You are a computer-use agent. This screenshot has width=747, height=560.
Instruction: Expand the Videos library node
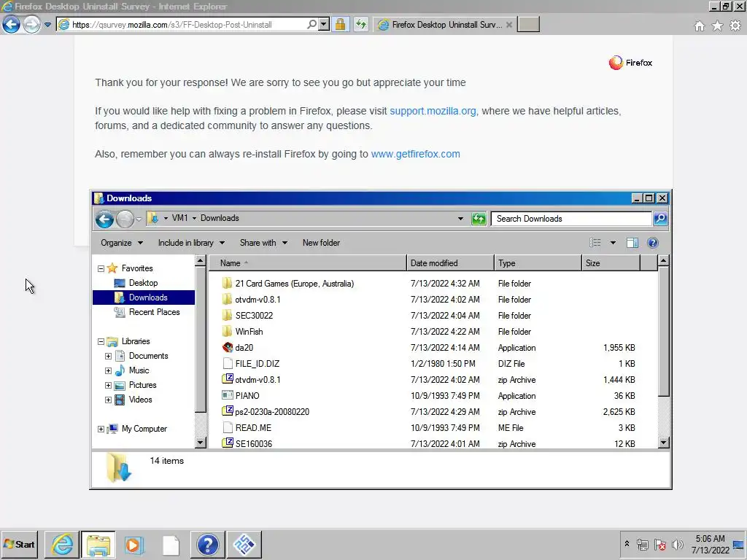108,400
